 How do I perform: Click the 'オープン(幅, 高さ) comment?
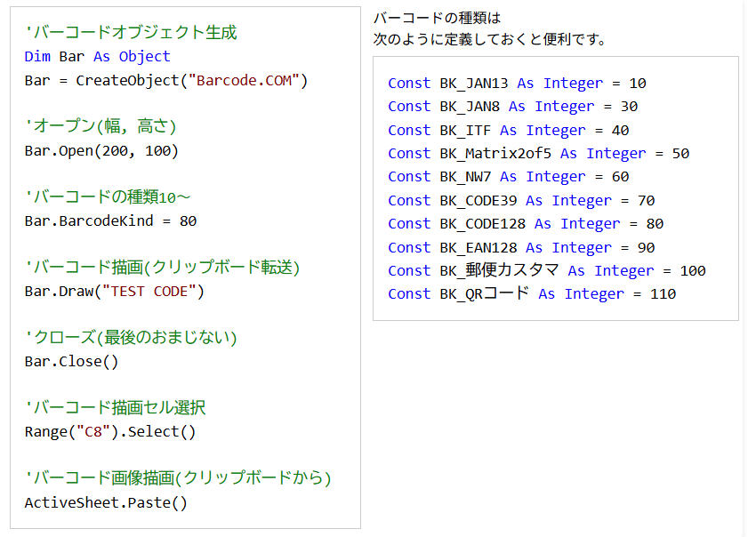(x=101, y=126)
